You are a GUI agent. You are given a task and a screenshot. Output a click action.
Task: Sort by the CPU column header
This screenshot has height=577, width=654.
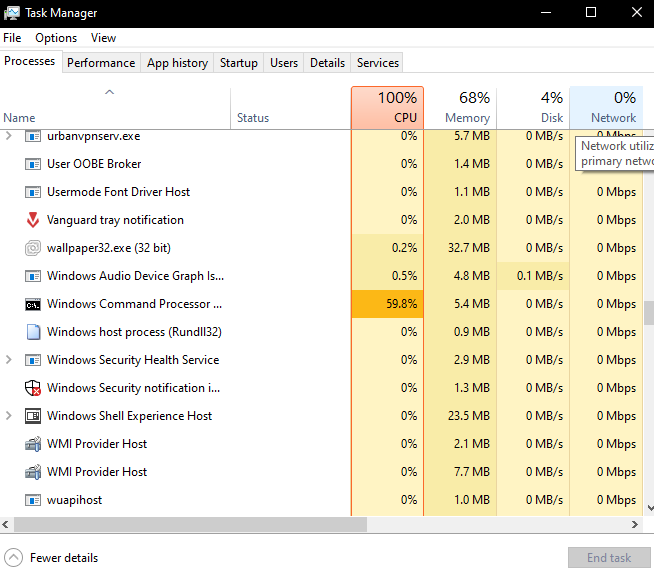387,108
